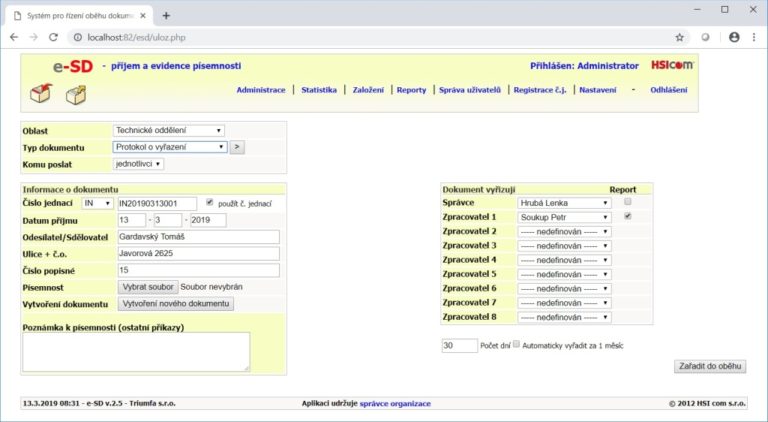Click the HSIcom logo
The width and height of the screenshot is (768, 422).
pyautogui.click(x=672, y=65)
